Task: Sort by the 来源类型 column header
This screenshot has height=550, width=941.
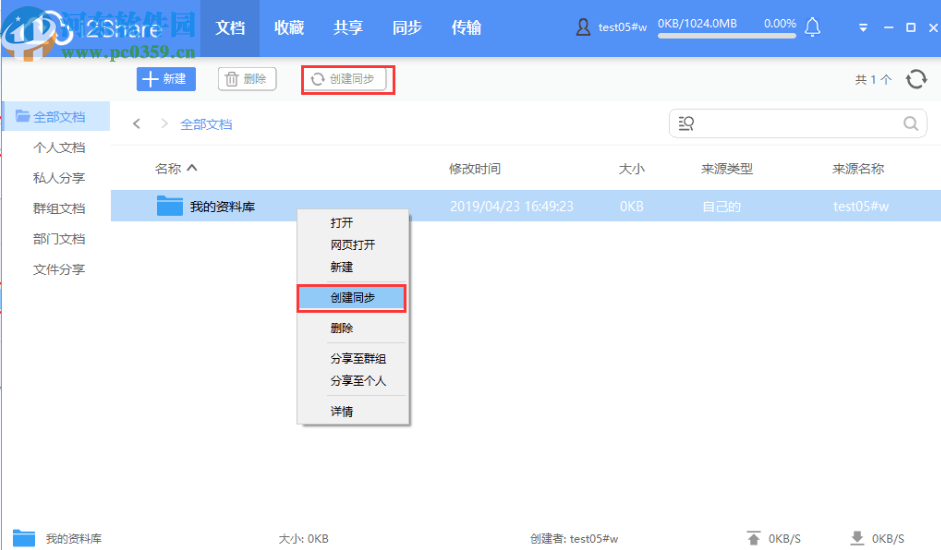Action: pos(727,169)
